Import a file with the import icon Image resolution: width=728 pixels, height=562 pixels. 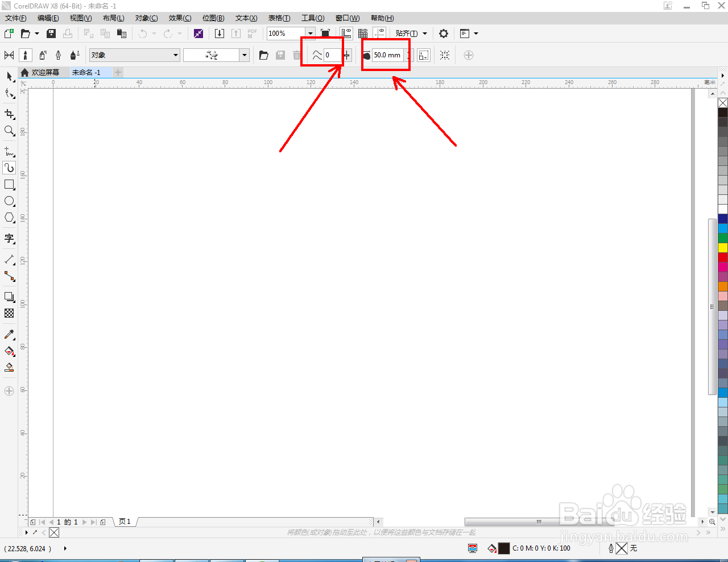coord(220,34)
